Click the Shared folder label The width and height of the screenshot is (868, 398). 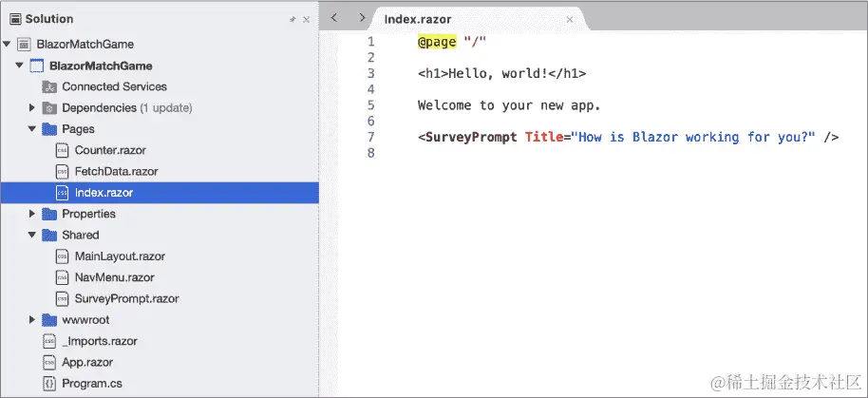(81, 236)
